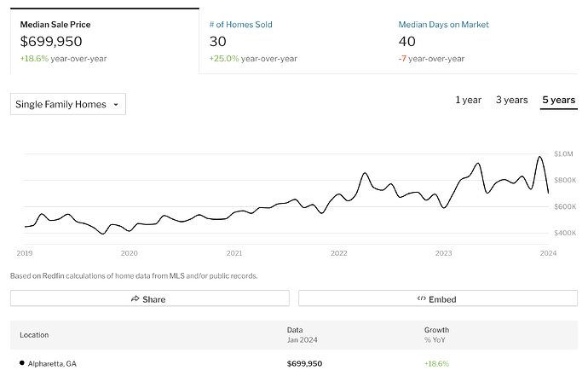Click the Single Family Homes dropdown arrow
Viewport: 588px width, 376px height.
116,105
